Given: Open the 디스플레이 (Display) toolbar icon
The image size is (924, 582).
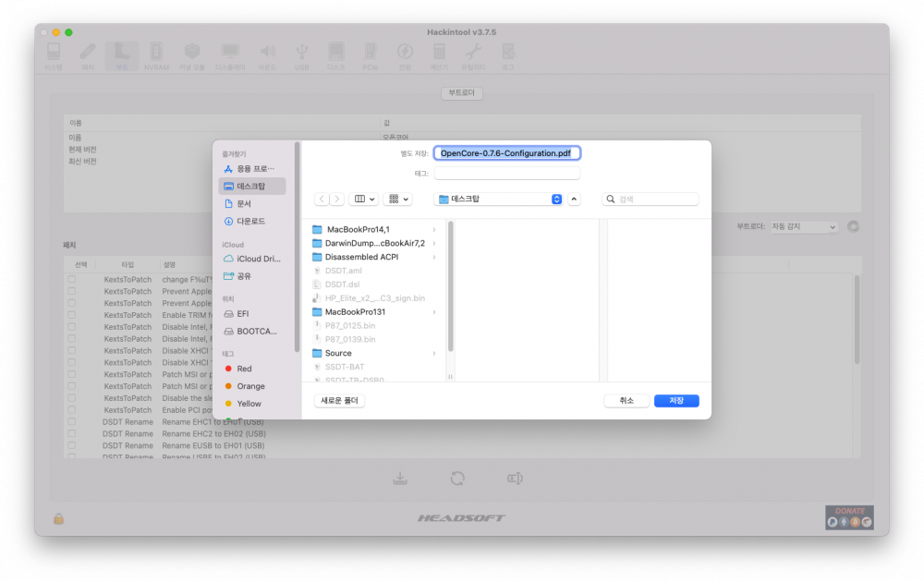Looking at the screenshot, I should 230,56.
